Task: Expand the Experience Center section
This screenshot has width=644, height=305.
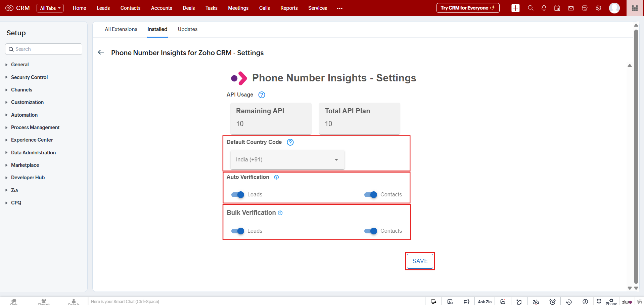Action: click(32, 140)
